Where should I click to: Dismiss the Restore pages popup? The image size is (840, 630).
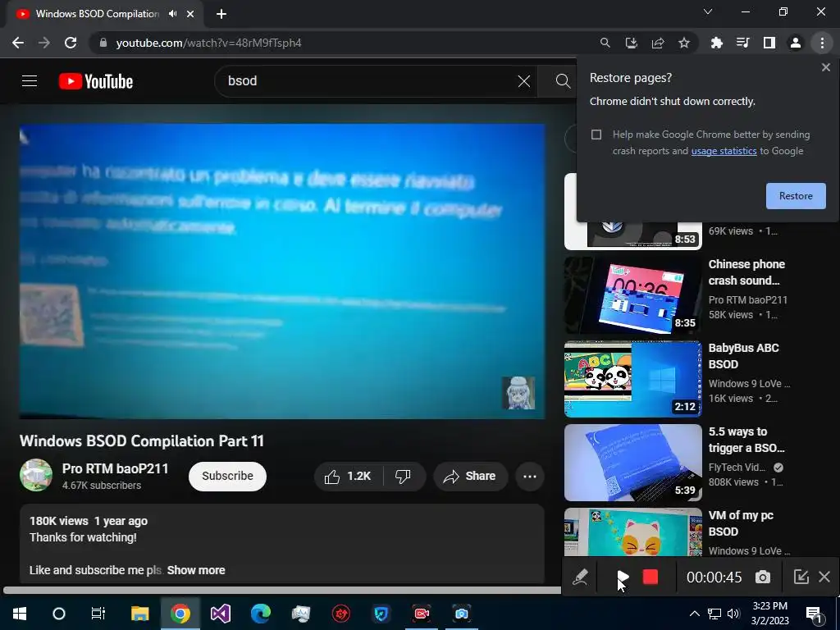(x=825, y=67)
